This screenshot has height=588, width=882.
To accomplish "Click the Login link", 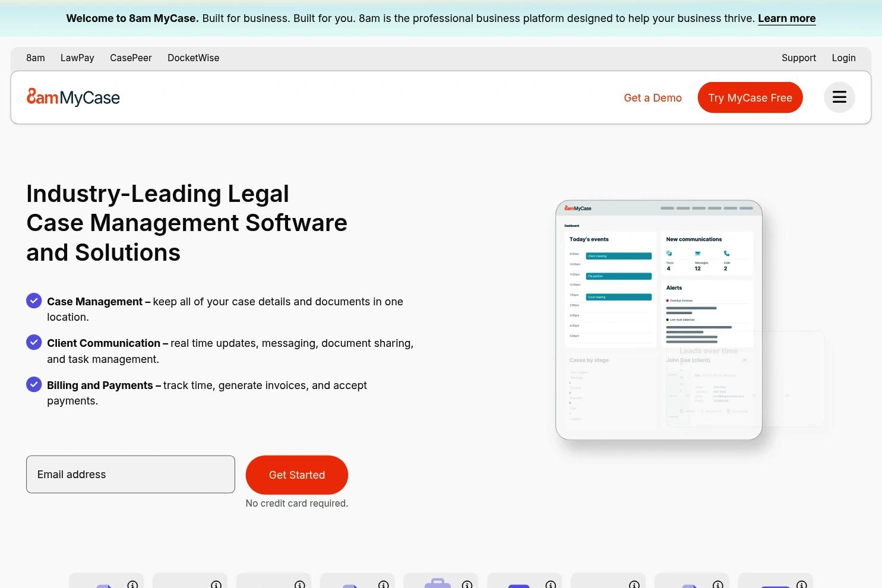I will tap(843, 58).
